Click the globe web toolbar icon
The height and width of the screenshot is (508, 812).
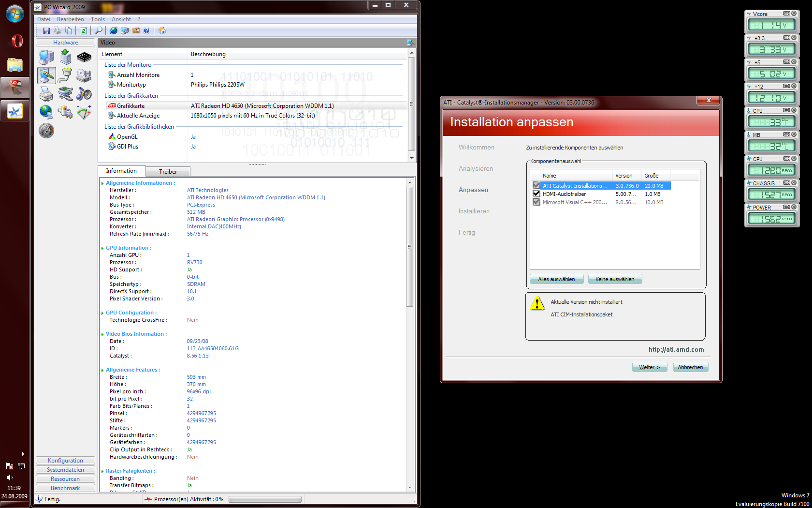[114, 30]
